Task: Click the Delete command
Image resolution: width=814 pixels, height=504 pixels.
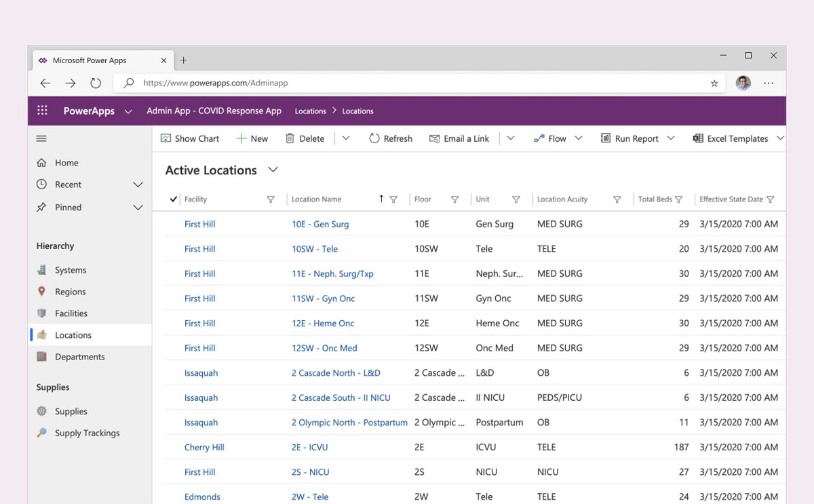Action: point(305,138)
